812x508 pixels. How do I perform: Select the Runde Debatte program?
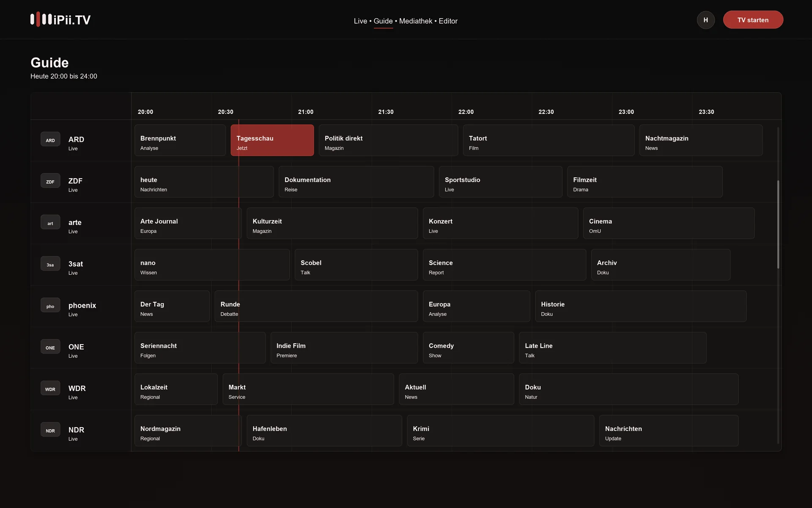316,306
